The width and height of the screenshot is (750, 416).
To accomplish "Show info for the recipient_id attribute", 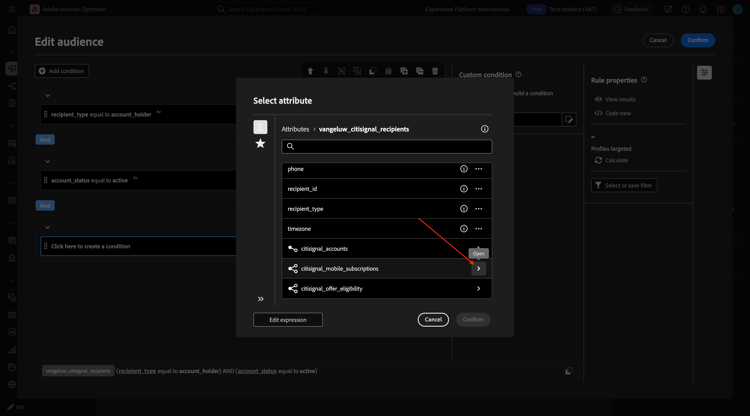I will (x=463, y=189).
